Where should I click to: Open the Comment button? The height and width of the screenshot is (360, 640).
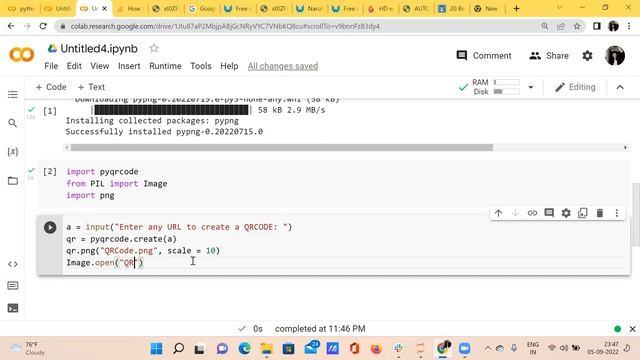[484, 56]
